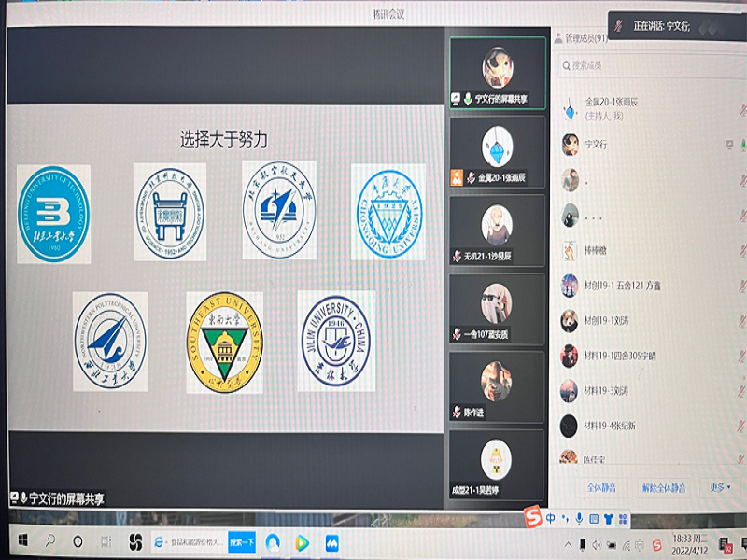Open the clock showing 18:33 2022/4/12
Viewport: 747px width, 560px height.
pos(690,545)
